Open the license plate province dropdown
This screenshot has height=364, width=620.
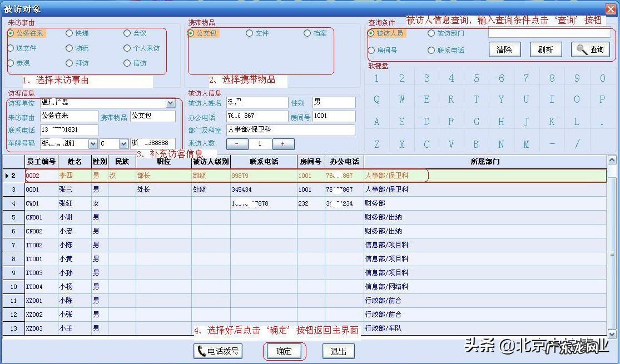coord(92,143)
